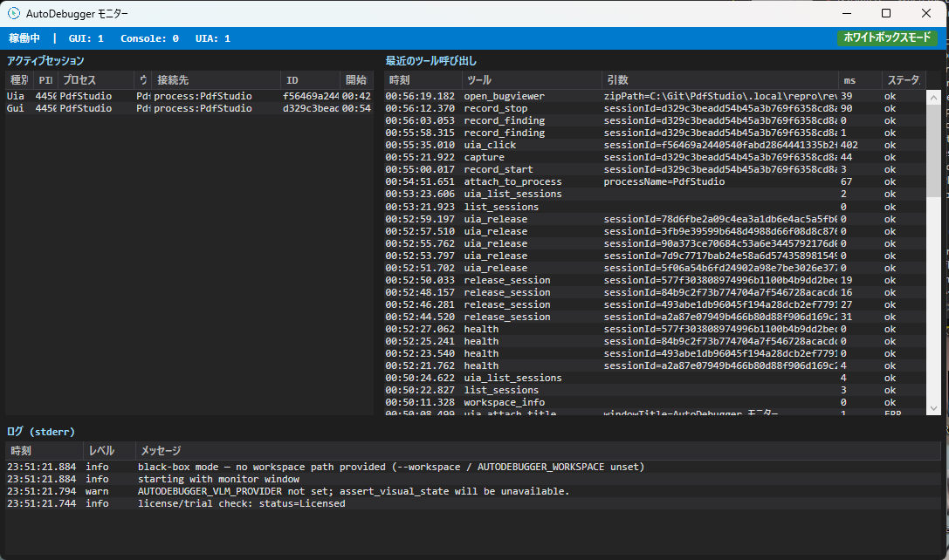Click the ステータ column header
Viewport: 949px width, 560px height.
[x=904, y=80]
